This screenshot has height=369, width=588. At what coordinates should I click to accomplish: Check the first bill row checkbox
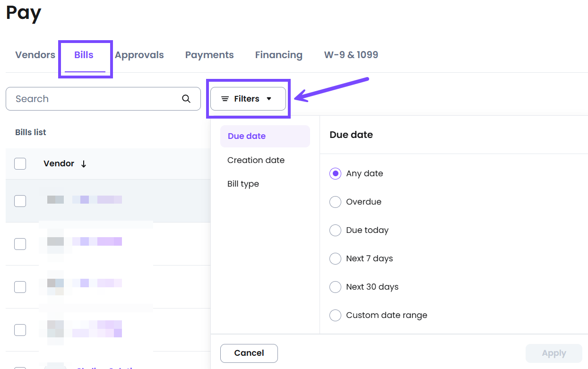[20, 201]
